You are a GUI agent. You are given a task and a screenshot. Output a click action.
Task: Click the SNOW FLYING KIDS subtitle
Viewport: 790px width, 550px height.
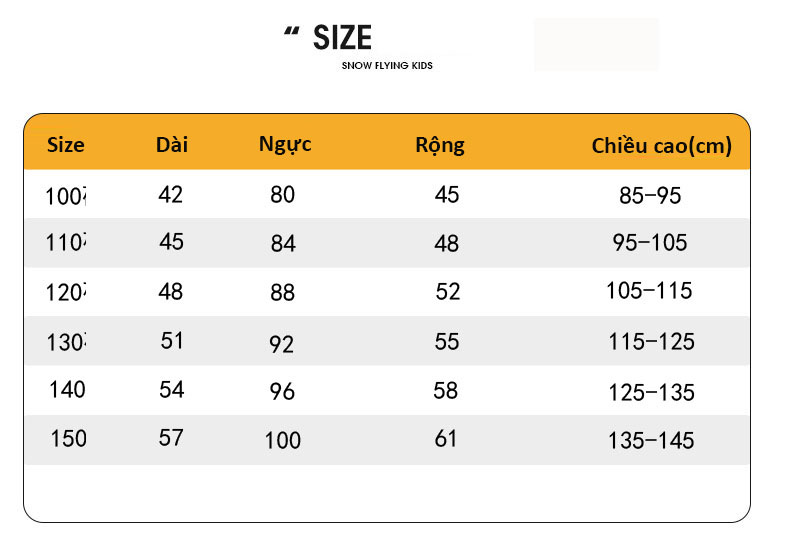[387, 65]
